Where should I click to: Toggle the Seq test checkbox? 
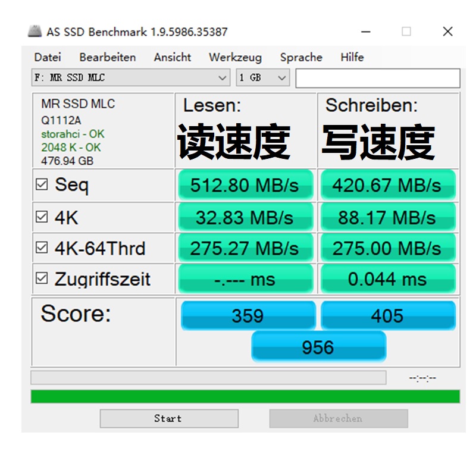click(x=42, y=184)
